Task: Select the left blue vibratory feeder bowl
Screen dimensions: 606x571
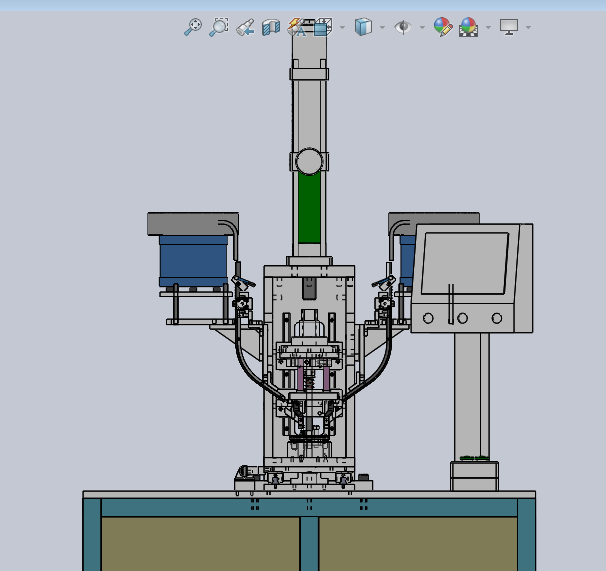Action: coord(193,261)
